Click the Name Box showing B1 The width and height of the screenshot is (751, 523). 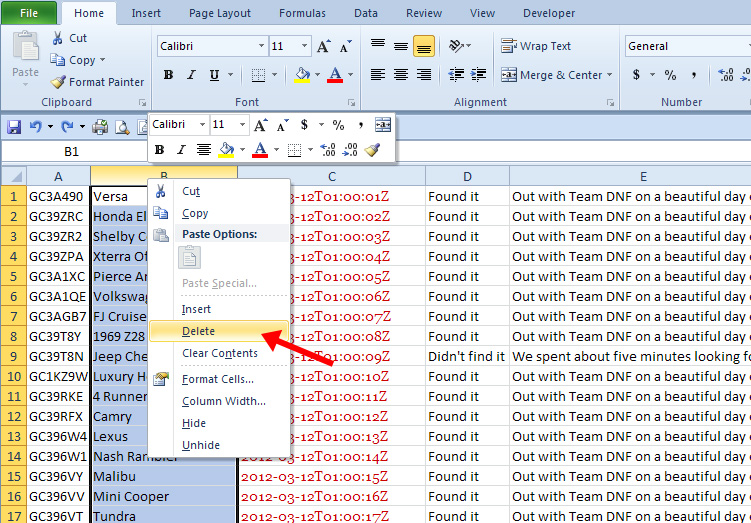[71, 151]
